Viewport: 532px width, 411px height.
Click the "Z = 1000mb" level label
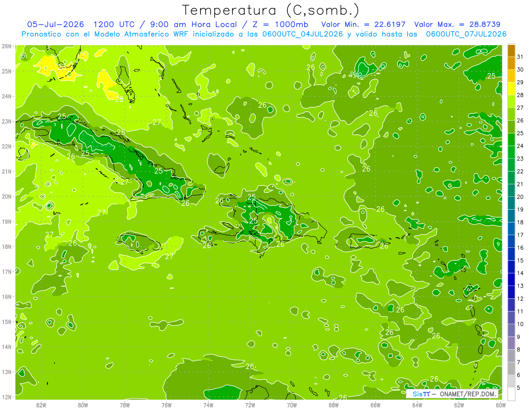tap(280, 24)
